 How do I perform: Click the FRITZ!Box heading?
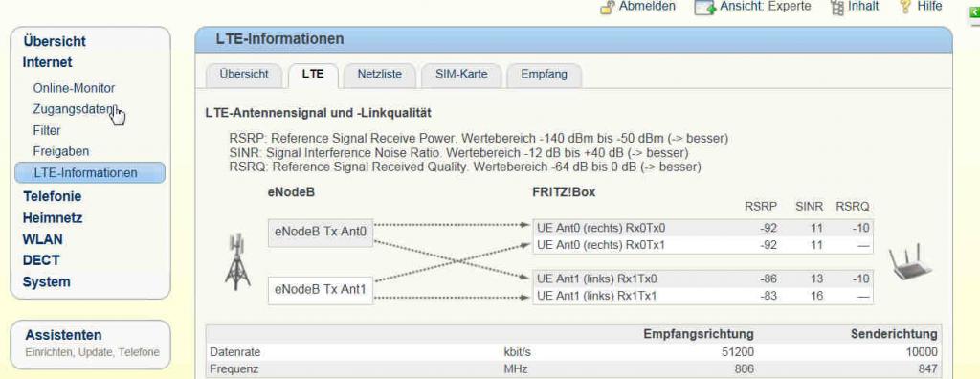tap(564, 192)
